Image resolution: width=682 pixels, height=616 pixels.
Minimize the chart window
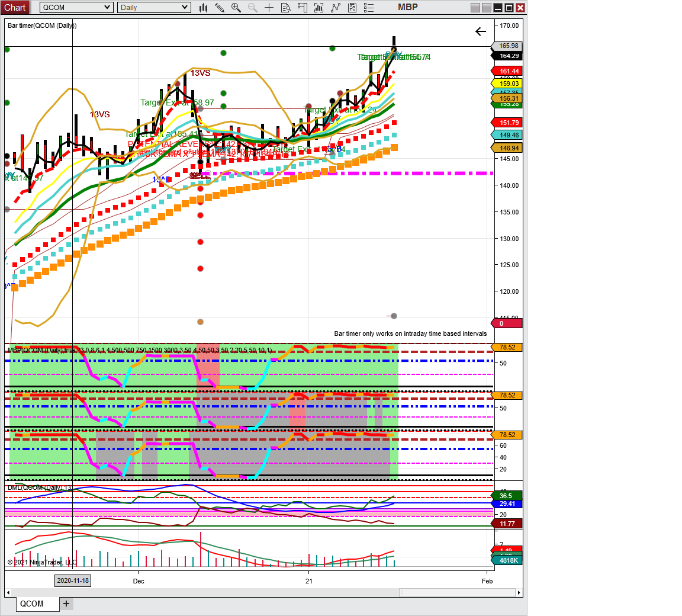[x=497, y=7]
